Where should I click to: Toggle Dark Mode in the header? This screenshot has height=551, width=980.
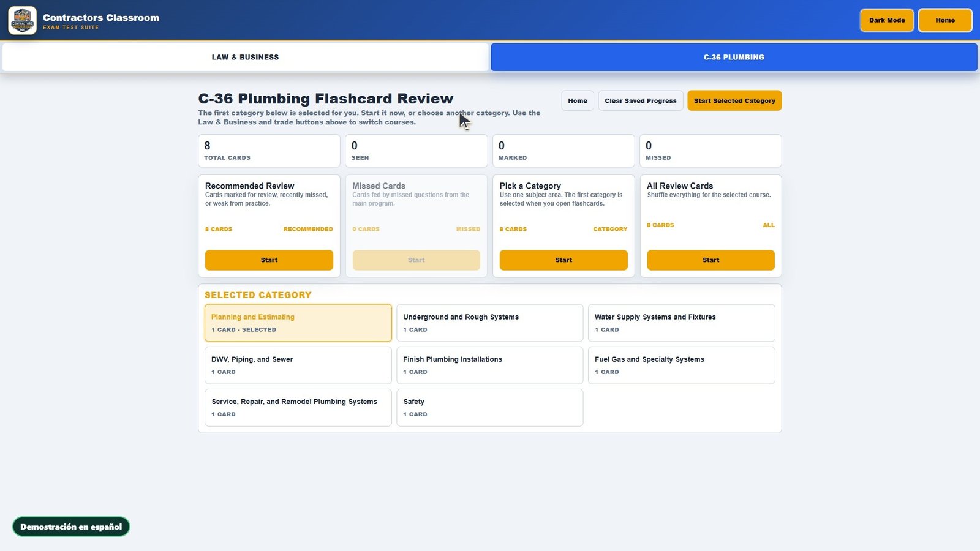[887, 20]
